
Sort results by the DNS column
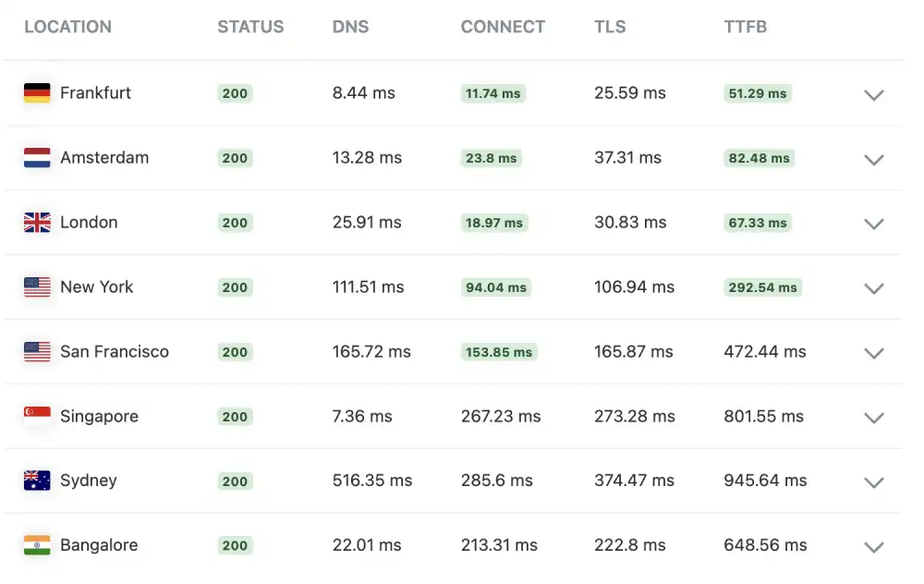coord(350,27)
